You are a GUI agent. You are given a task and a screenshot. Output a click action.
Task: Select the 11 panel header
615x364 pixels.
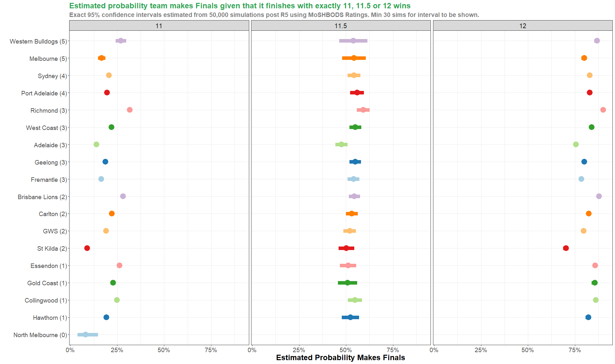pos(159,26)
